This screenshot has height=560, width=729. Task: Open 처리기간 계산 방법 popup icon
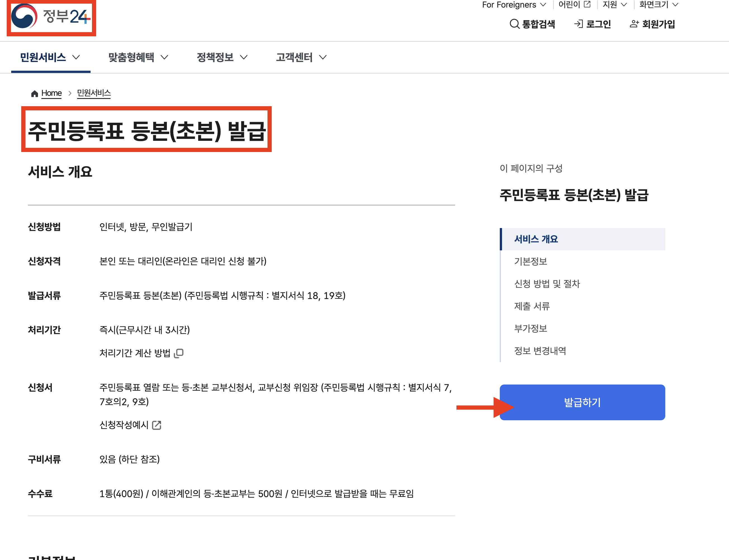click(179, 353)
